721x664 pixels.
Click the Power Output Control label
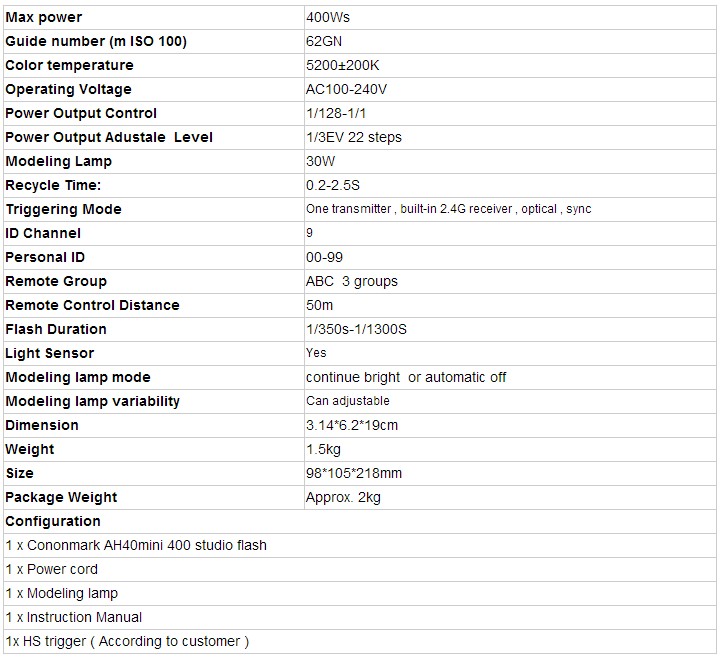coord(81,113)
